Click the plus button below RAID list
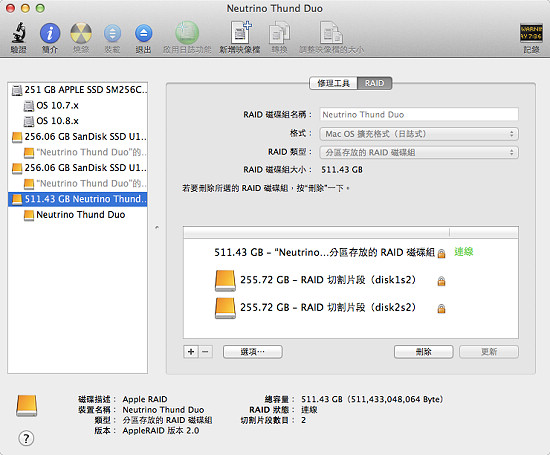Viewport: 550px width, 455px height. (191, 352)
